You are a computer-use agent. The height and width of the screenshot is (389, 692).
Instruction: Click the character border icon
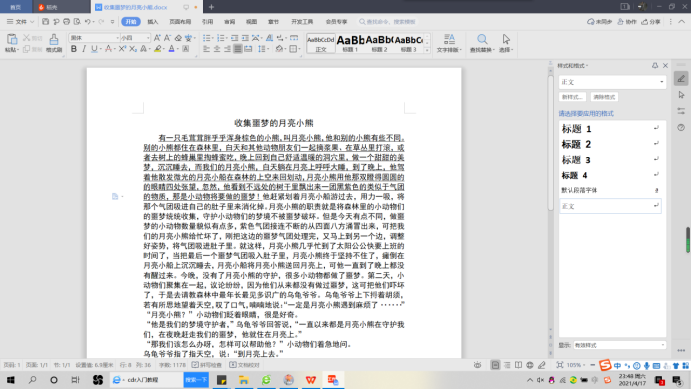(186, 49)
